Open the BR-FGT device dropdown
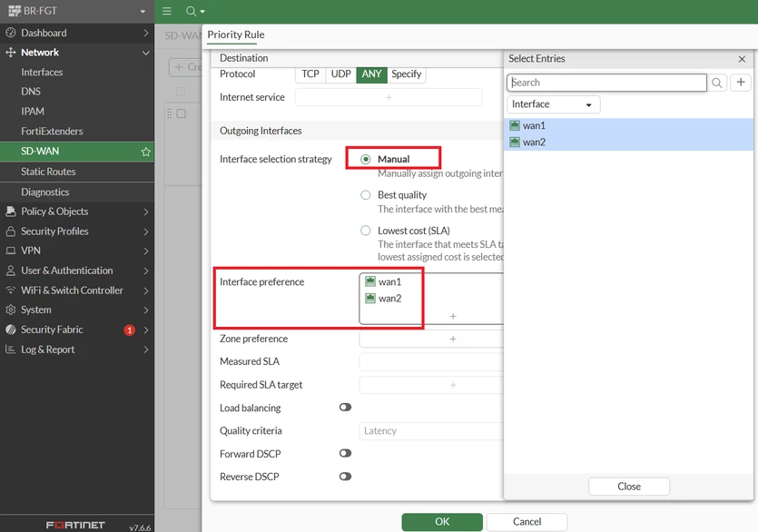 143,11
